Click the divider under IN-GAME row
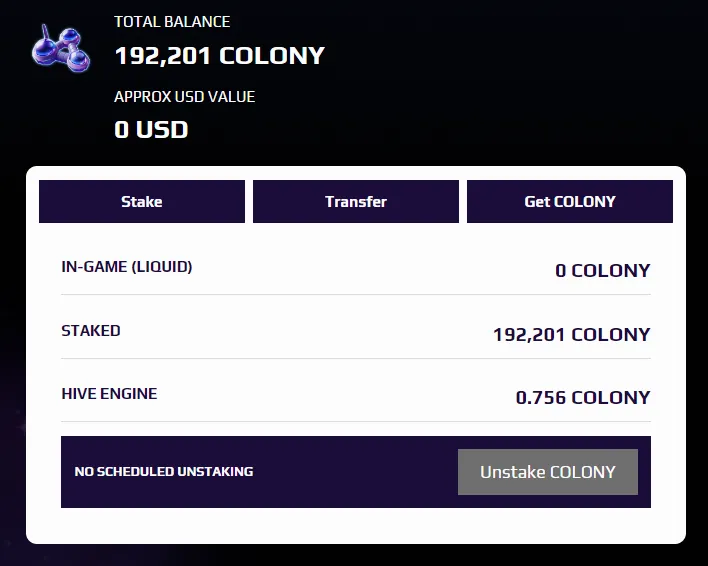This screenshot has width=708, height=566. (x=356, y=294)
